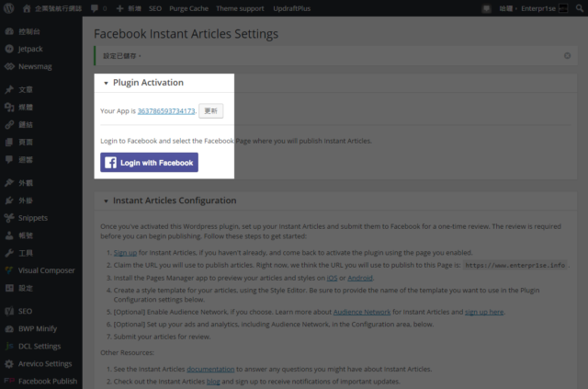Click the Appearance paintbrush icon in sidebar
This screenshot has width=588, height=389.
[x=9, y=183]
